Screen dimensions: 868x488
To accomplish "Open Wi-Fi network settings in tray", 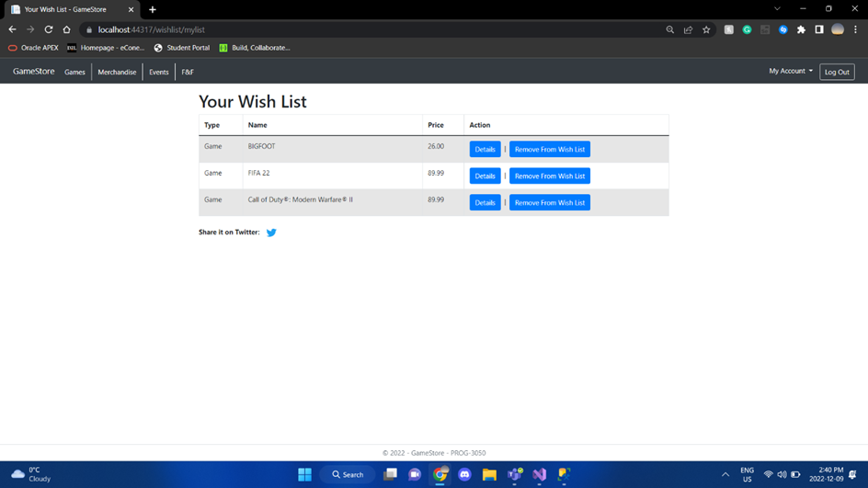I will (x=769, y=475).
